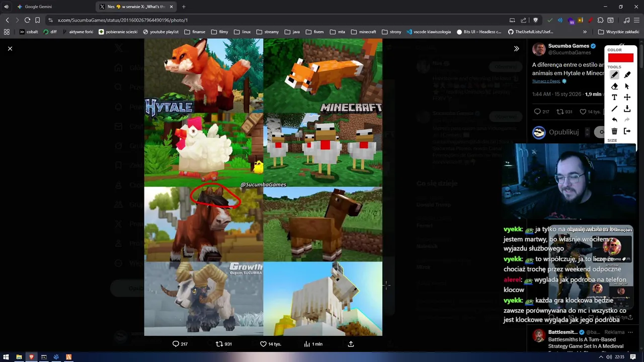This screenshot has width=644, height=362.
Task: Expand the finanse bookmark folder
Action: click(195, 32)
